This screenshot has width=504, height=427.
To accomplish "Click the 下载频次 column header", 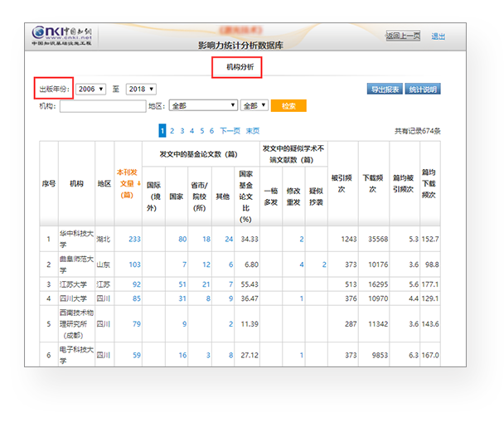I will click(x=373, y=183).
